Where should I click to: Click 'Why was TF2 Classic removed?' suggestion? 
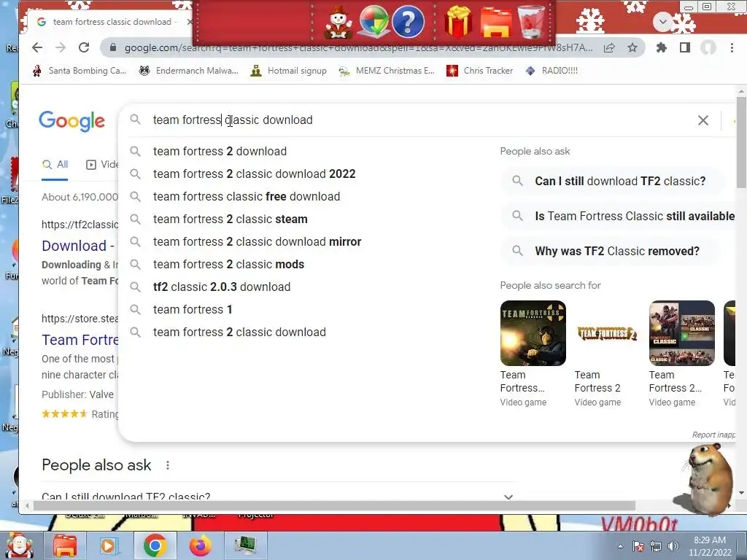point(610,251)
